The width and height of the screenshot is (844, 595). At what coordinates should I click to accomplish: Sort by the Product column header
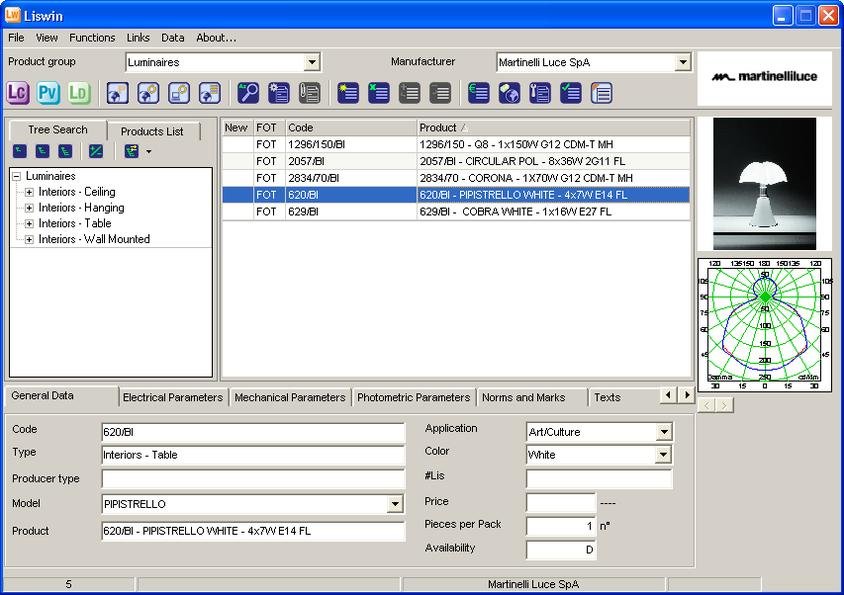coord(553,128)
